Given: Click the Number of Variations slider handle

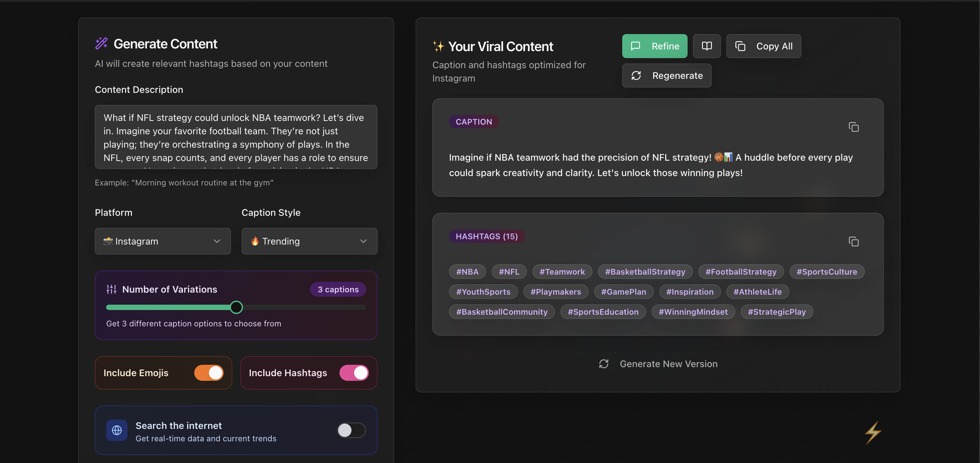Looking at the screenshot, I should click(x=236, y=307).
